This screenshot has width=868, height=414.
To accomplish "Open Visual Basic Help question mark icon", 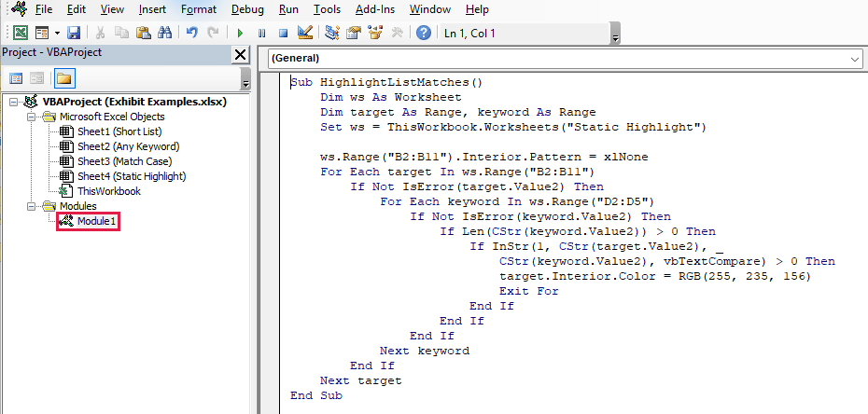I will click(x=424, y=34).
